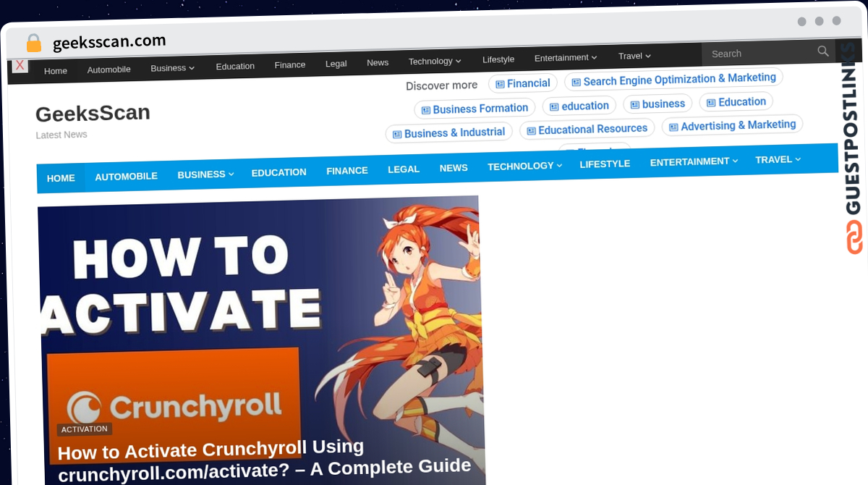Select FINANCE in blue navigation bar
The width and height of the screenshot is (868, 485).
(x=347, y=171)
